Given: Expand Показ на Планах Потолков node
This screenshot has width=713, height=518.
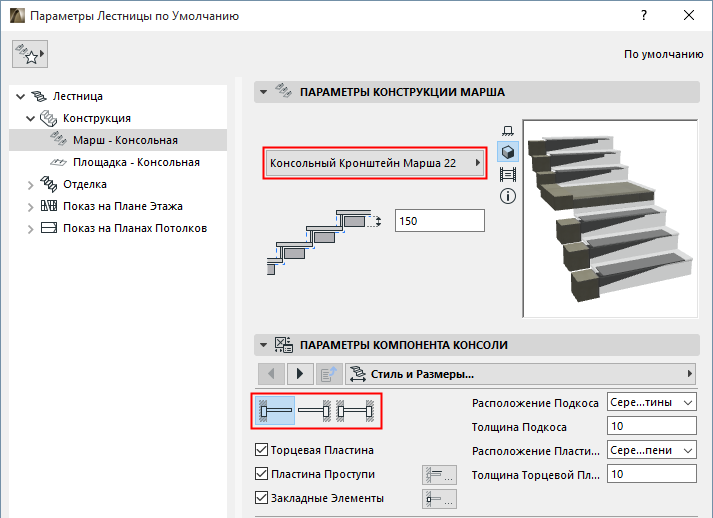Looking at the screenshot, I should pyautogui.click(x=30, y=229).
